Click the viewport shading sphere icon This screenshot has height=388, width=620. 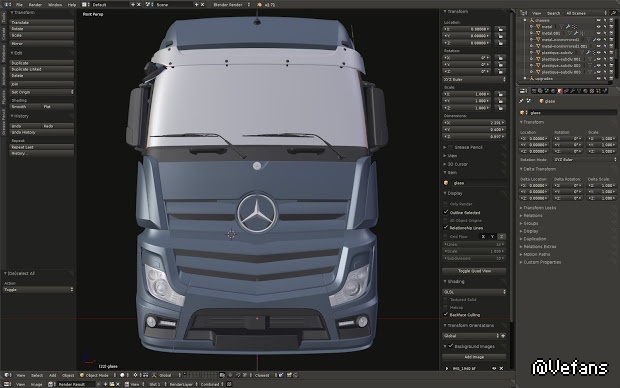122,375
